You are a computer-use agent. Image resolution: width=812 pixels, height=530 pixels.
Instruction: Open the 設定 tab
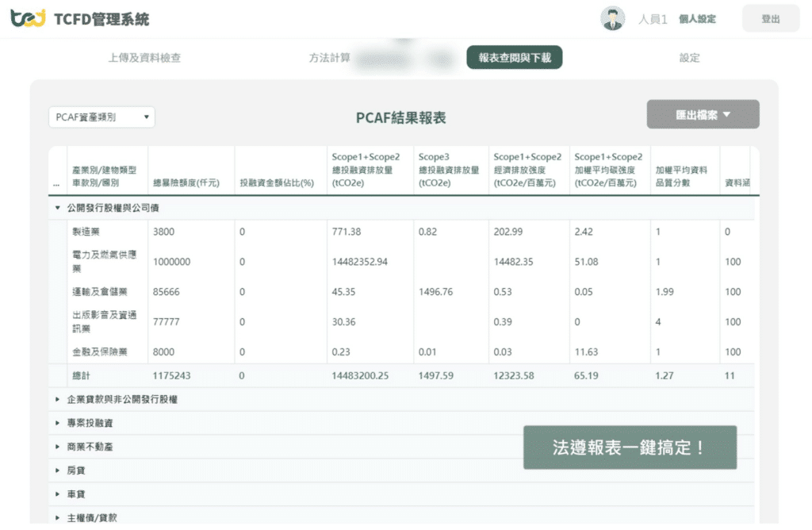[x=689, y=57]
